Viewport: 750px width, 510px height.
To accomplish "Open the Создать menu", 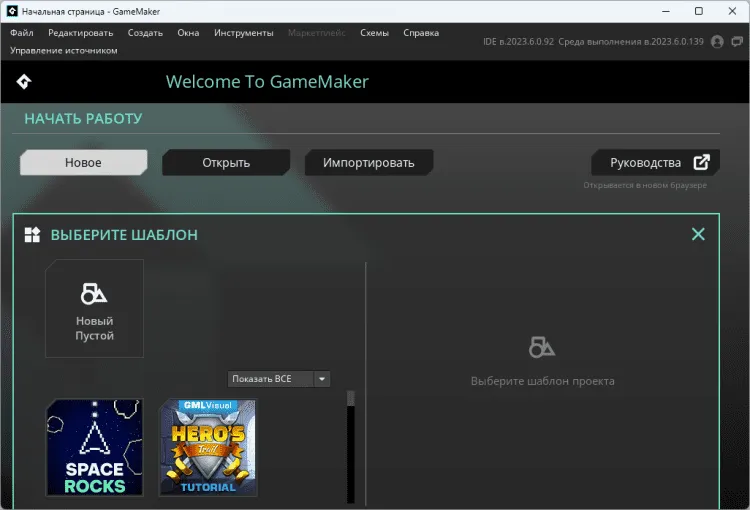I will pyautogui.click(x=145, y=33).
